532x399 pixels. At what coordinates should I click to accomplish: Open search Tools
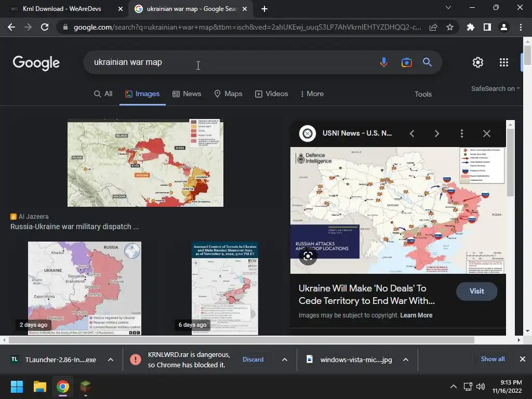click(423, 95)
